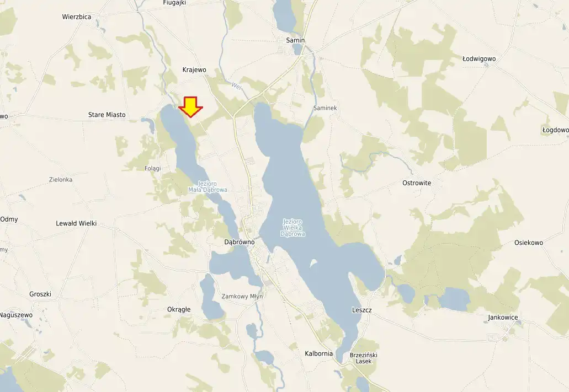Select the Stare Miasto label
Viewport: 569px width, 392px height.
tap(107, 115)
